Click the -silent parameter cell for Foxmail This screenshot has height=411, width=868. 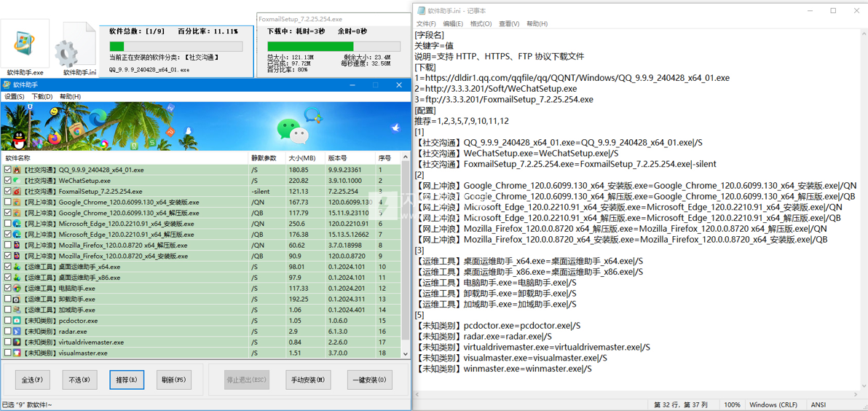click(267, 191)
